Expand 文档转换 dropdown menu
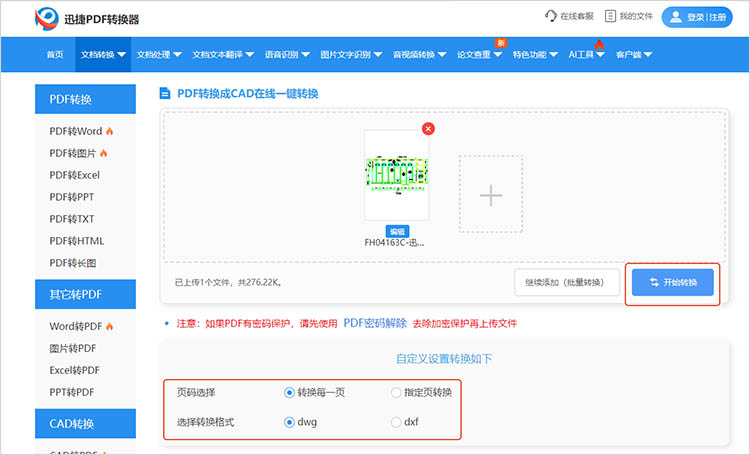 [x=103, y=55]
